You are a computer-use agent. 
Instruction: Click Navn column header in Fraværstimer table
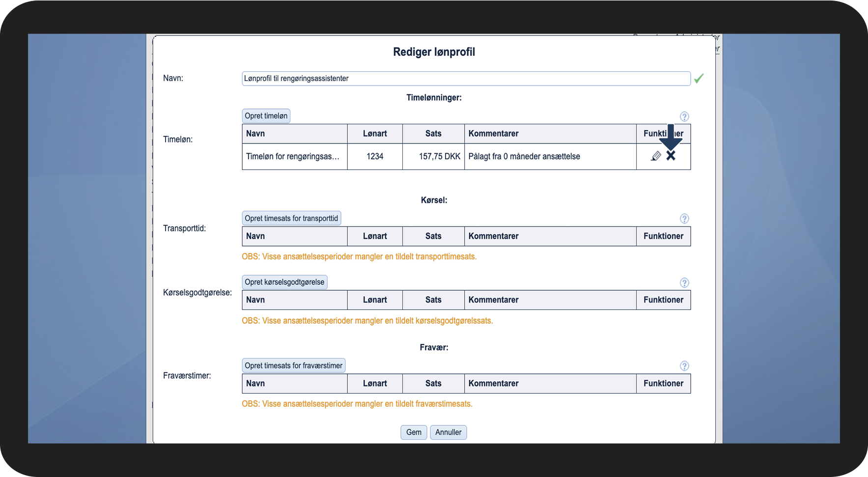click(x=255, y=384)
